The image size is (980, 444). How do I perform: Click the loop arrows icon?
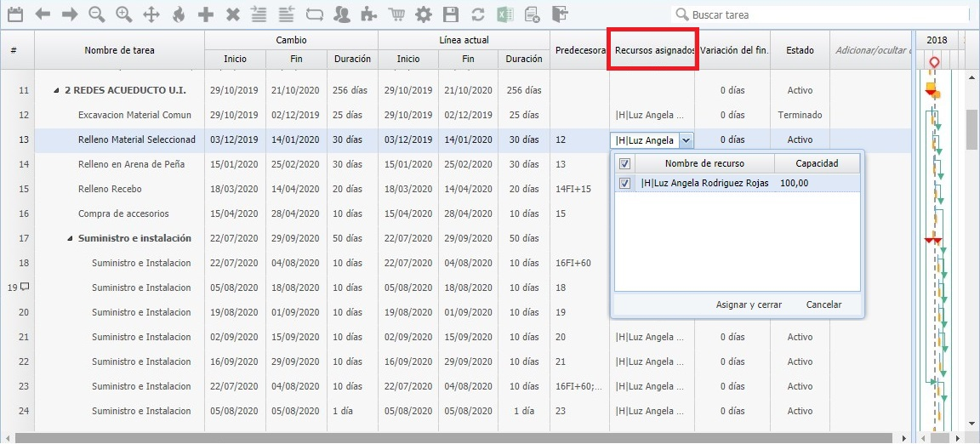tap(315, 14)
